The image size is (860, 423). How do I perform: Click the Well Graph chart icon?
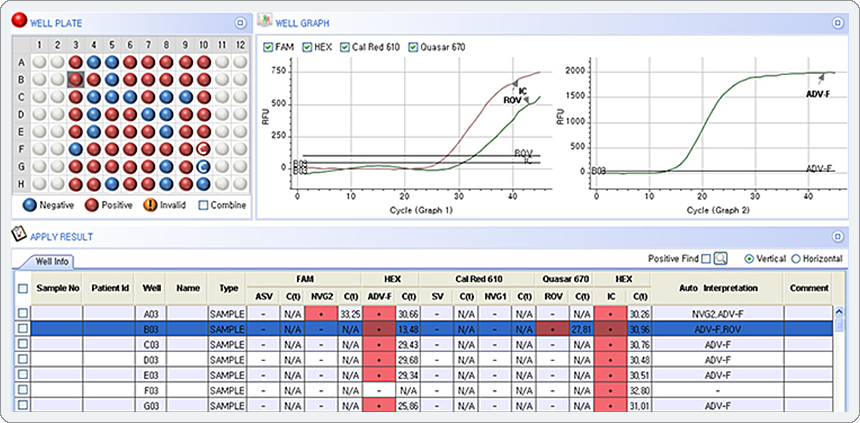[x=265, y=21]
